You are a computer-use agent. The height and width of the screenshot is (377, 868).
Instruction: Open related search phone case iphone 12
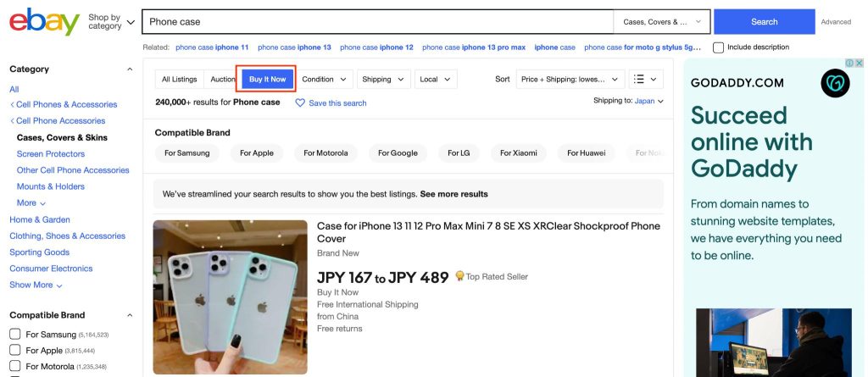pos(376,47)
